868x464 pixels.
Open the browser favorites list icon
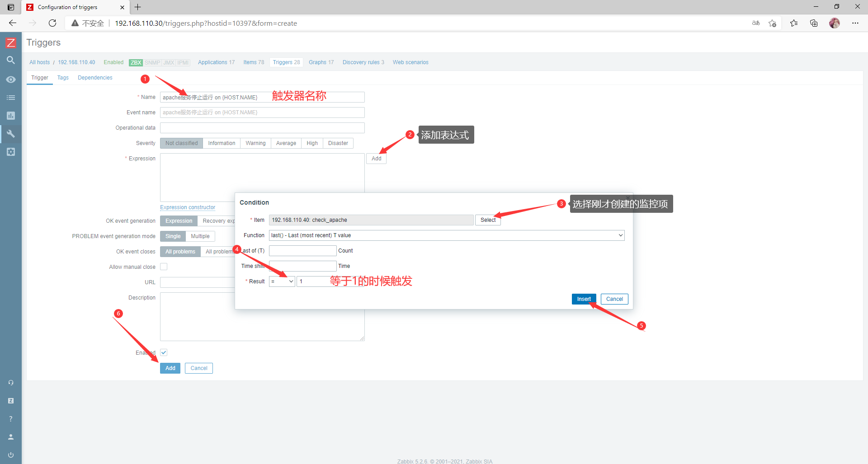coord(794,23)
